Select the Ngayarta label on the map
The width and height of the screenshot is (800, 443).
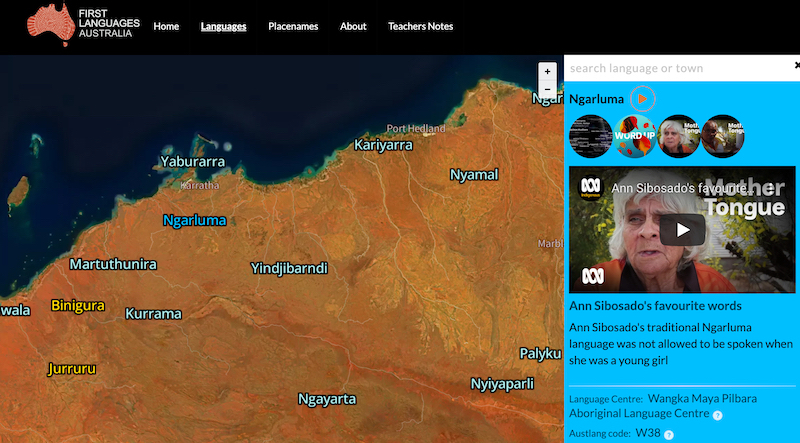click(x=327, y=399)
